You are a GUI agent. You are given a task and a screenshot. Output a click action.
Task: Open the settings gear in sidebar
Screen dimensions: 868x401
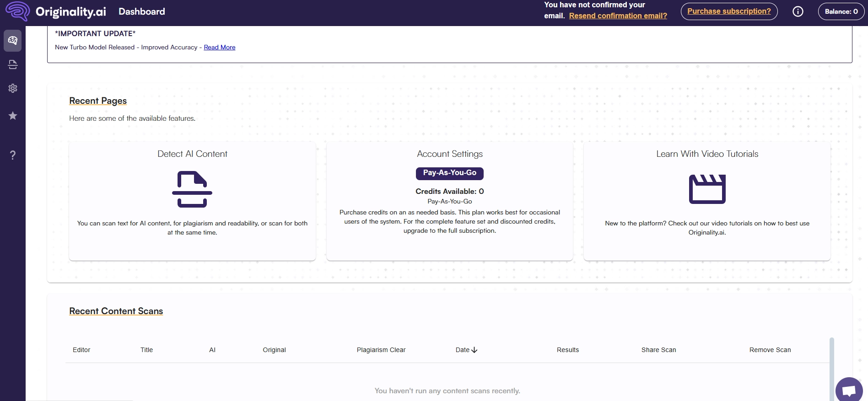point(13,88)
